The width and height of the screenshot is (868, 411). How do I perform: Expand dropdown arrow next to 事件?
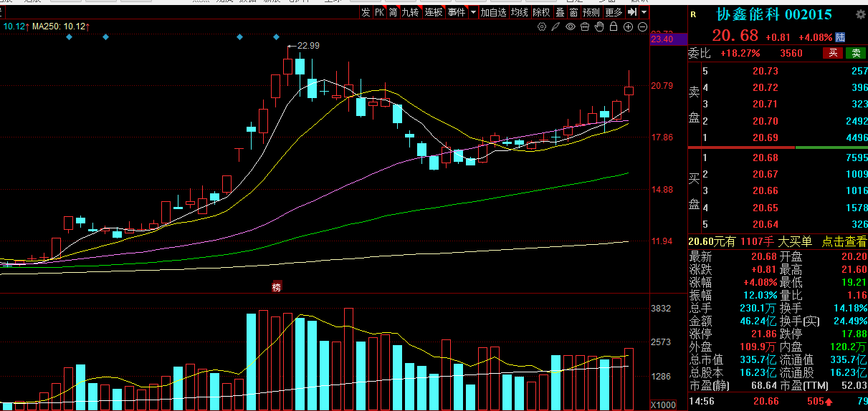pyautogui.click(x=472, y=12)
